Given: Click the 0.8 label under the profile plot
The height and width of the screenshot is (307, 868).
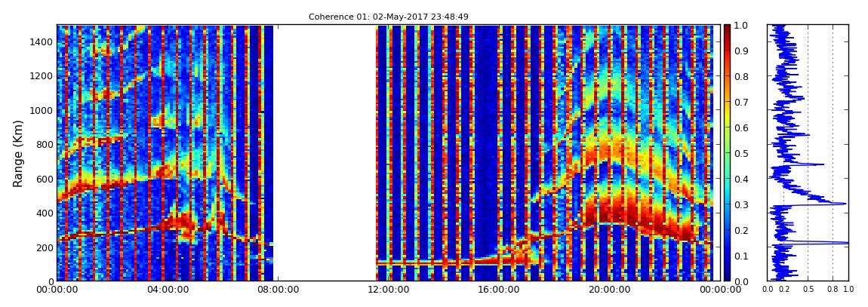Looking at the screenshot, I should click(x=833, y=290).
